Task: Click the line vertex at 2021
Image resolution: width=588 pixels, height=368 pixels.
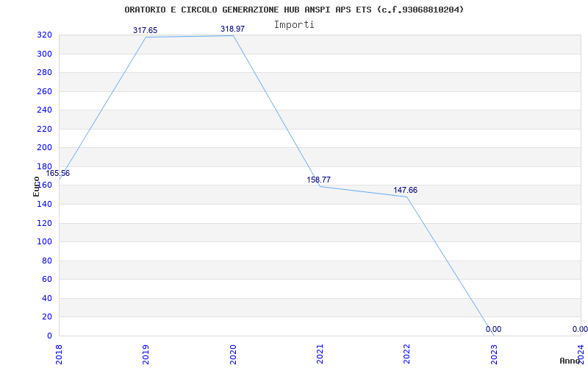Action: click(x=320, y=186)
